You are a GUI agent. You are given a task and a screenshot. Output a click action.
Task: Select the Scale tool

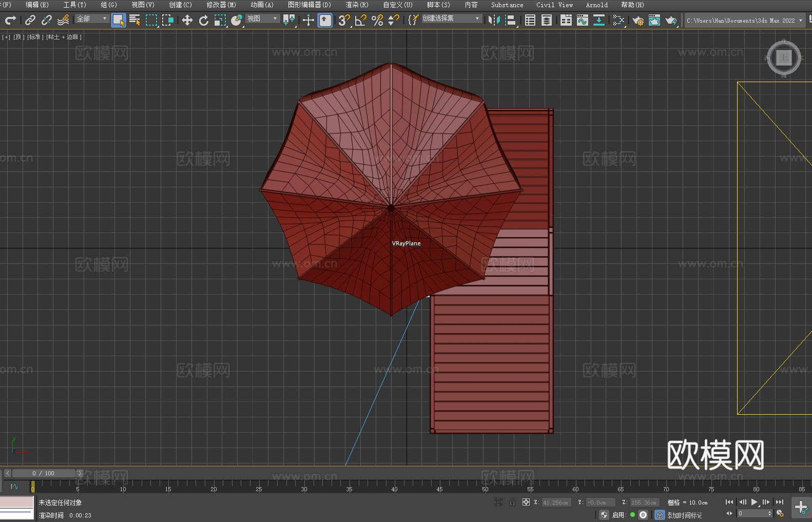coord(220,20)
